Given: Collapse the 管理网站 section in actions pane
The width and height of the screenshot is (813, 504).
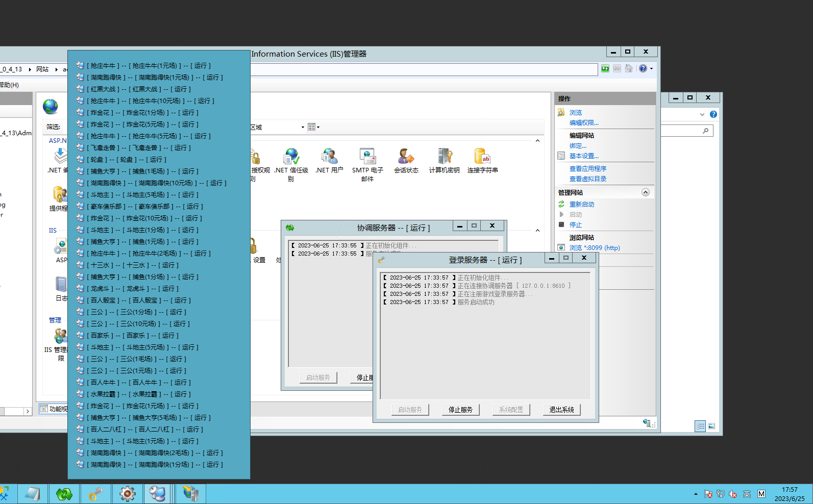Looking at the screenshot, I should (645, 192).
